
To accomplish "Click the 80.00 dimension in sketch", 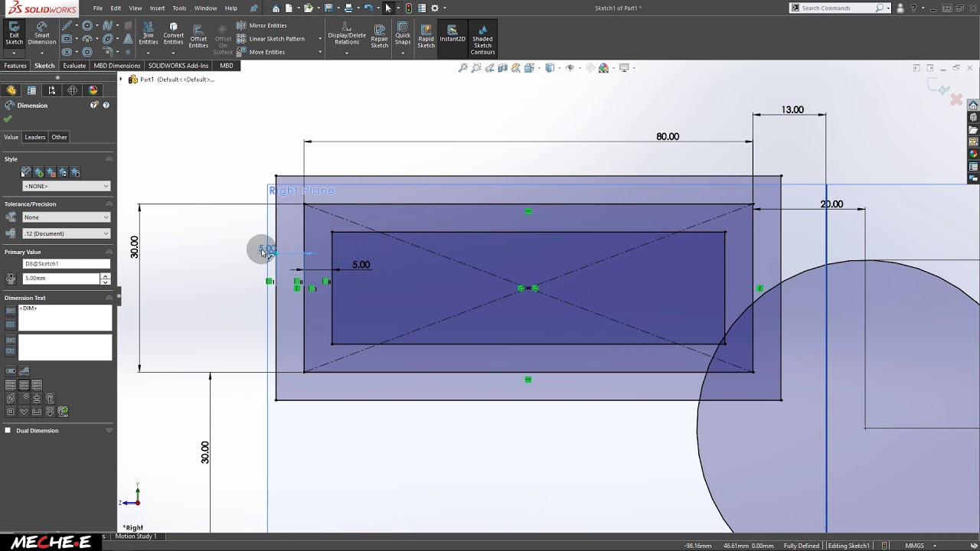I will 668,136.
